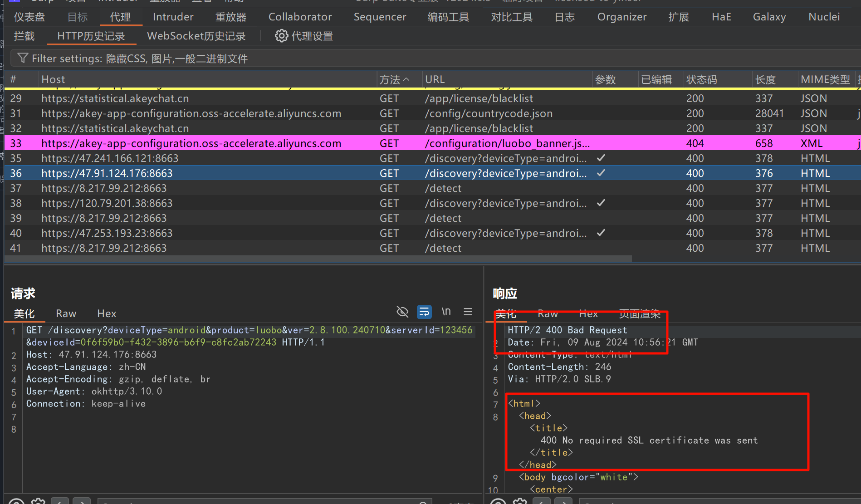Sort table by 长度 column
Screen dimensions: 861x504
point(765,80)
